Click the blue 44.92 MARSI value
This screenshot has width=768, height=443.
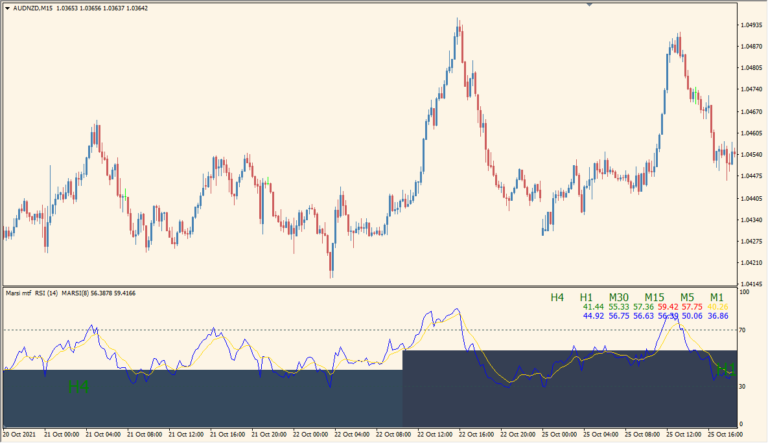pos(593,316)
